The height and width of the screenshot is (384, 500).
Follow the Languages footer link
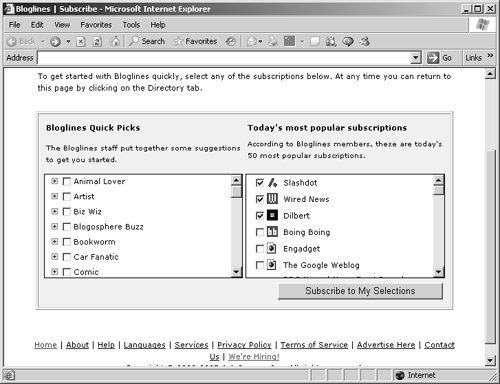pos(144,345)
